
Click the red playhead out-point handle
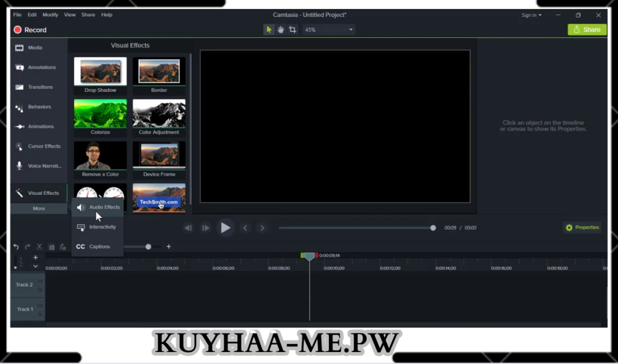coord(316,255)
